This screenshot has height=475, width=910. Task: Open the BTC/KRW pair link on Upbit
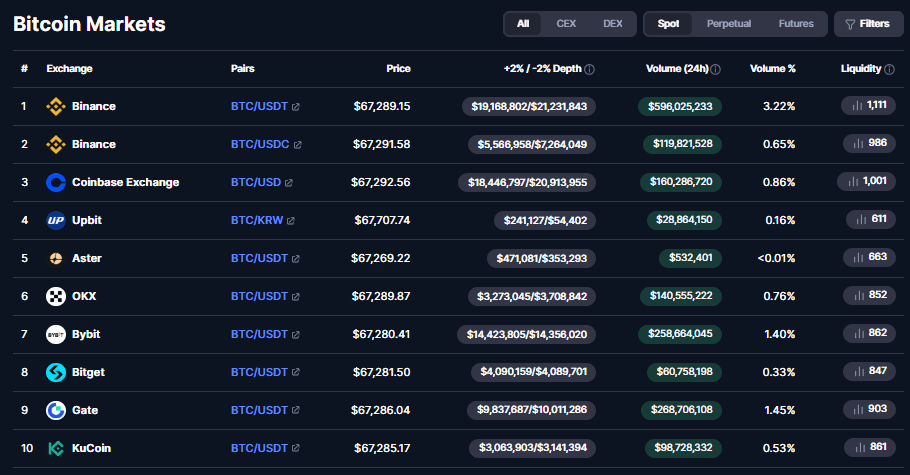click(x=258, y=220)
